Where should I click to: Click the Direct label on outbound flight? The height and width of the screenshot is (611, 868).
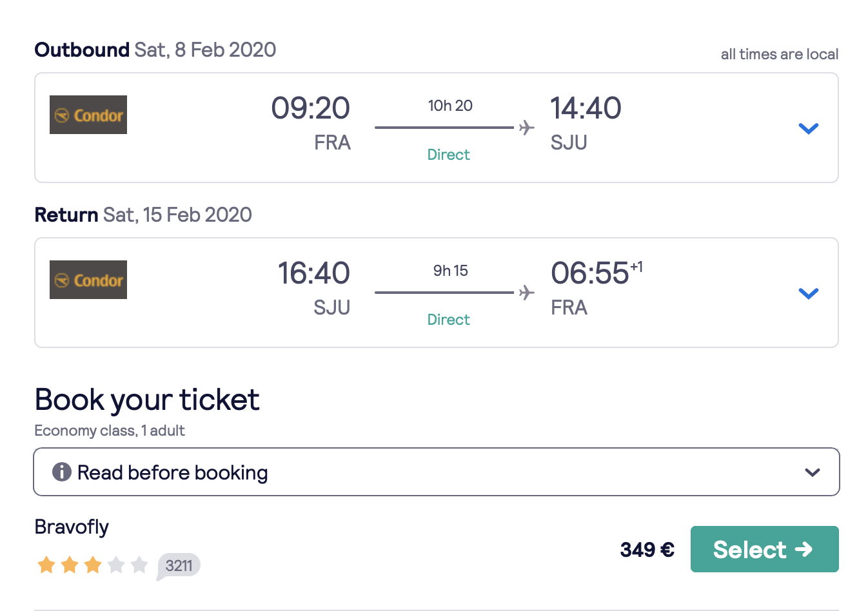pyautogui.click(x=449, y=155)
